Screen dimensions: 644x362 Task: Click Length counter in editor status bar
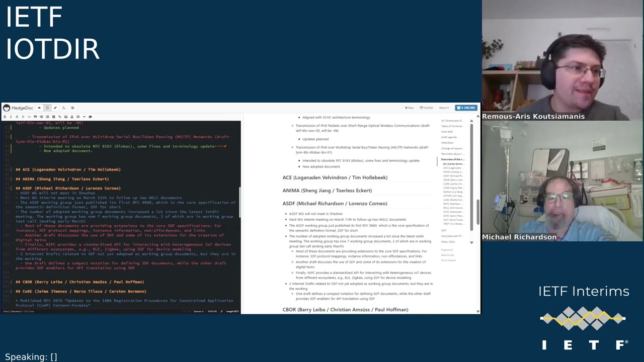click(232, 311)
